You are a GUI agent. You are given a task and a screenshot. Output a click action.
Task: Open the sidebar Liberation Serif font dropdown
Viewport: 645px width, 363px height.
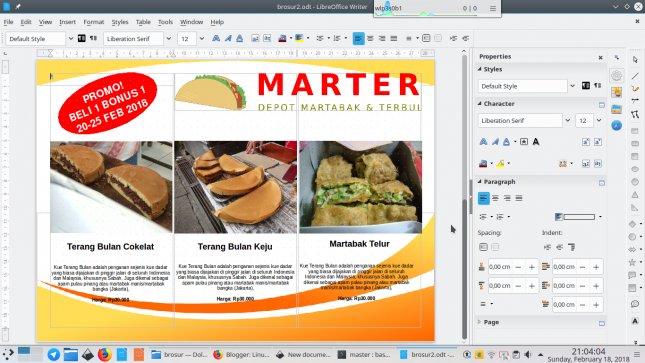point(568,121)
